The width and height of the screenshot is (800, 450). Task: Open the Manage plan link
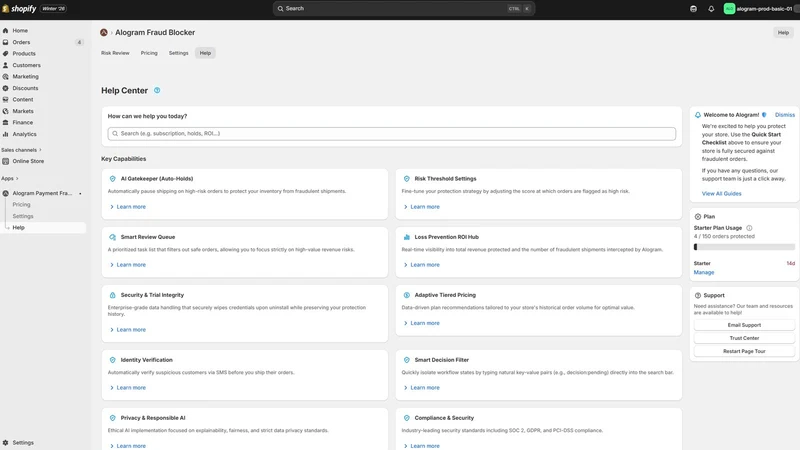704,272
